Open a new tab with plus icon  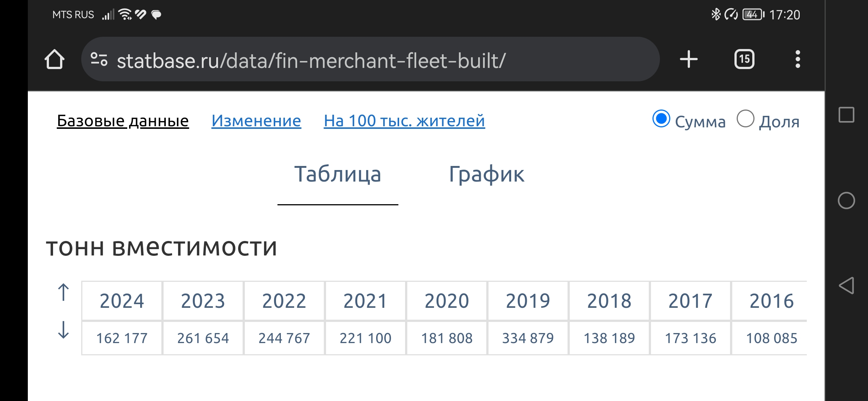pyautogui.click(x=688, y=59)
